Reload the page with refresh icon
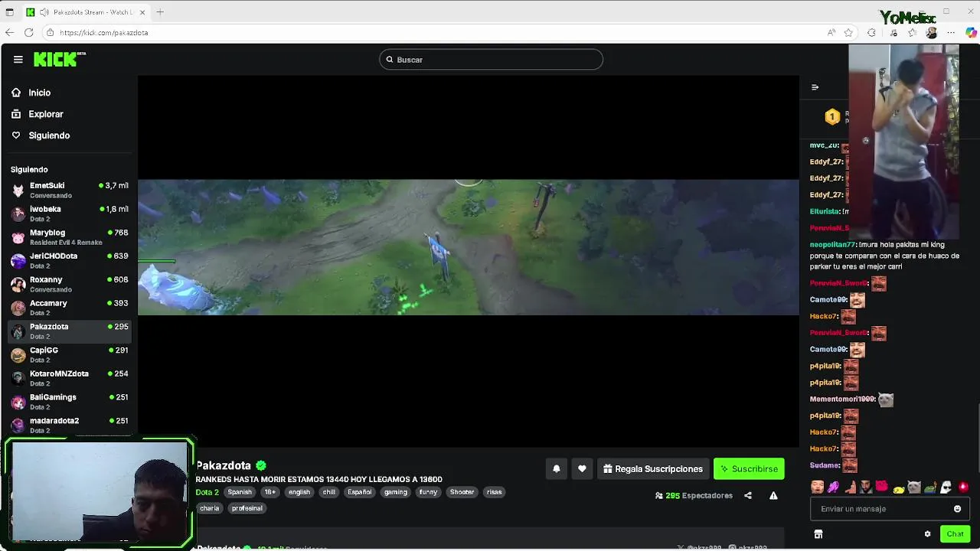The height and width of the screenshot is (551, 980). 28,33
